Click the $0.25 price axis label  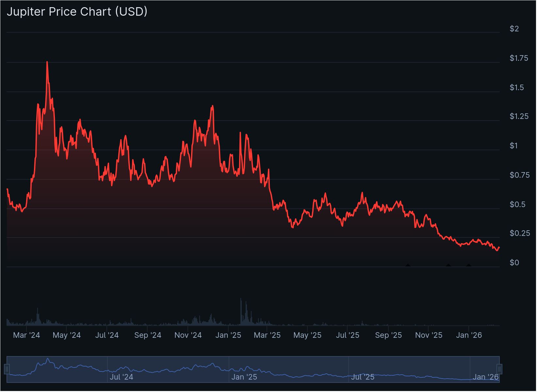(520, 233)
